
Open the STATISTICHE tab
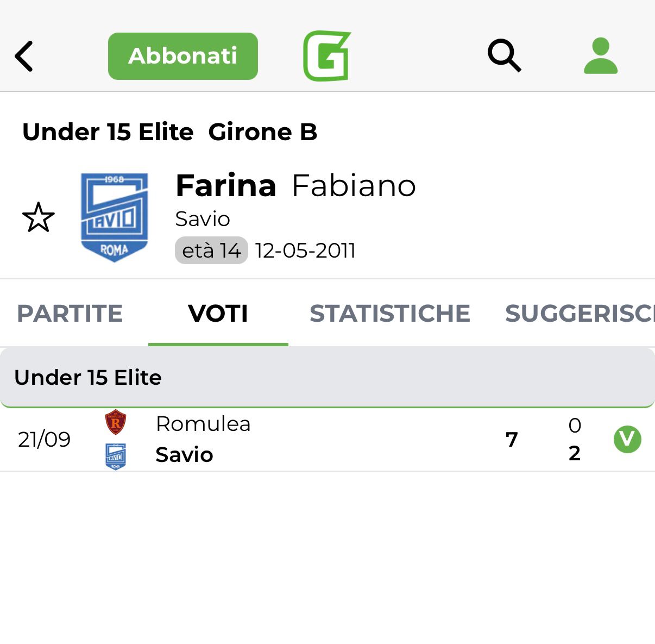[390, 314]
